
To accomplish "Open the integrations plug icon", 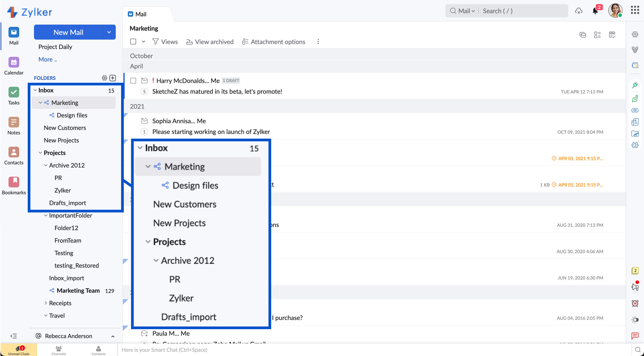I will (x=635, y=85).
